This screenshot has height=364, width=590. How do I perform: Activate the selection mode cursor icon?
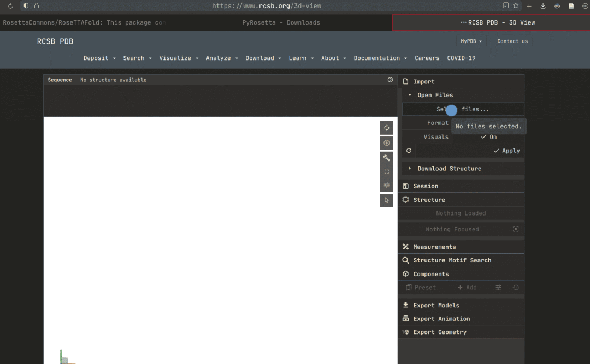tap(386, 200)
